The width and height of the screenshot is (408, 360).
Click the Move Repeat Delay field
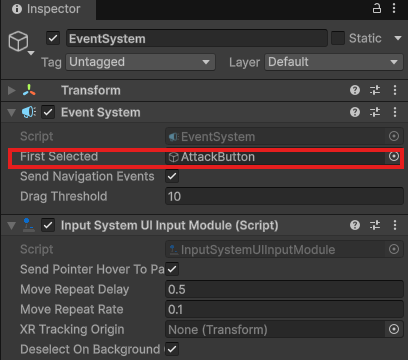click(x=284, y=289)
